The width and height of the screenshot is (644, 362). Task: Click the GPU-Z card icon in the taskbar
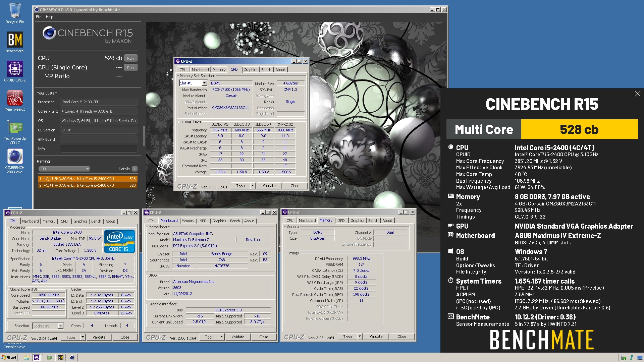tap(49, 358)
